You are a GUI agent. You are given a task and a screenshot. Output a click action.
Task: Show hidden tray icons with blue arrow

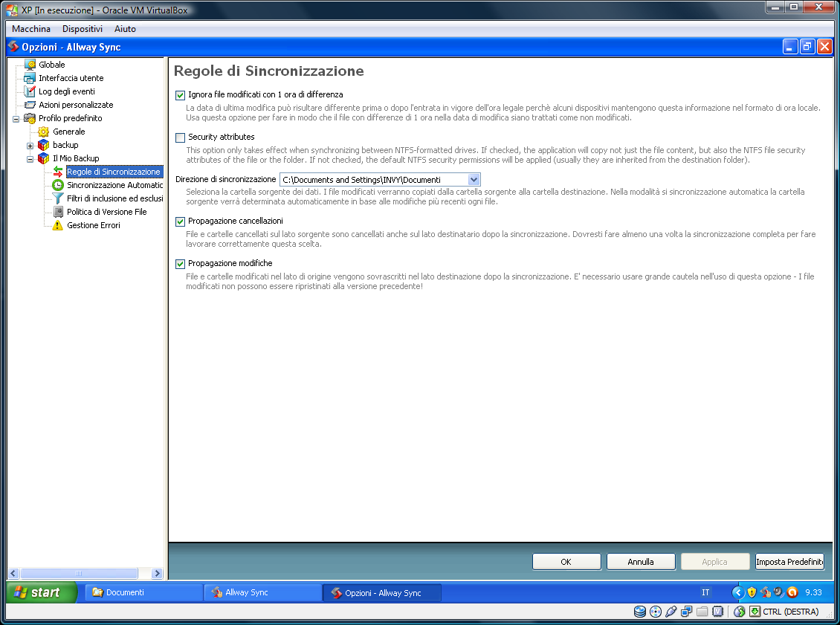tap(738, 592)
